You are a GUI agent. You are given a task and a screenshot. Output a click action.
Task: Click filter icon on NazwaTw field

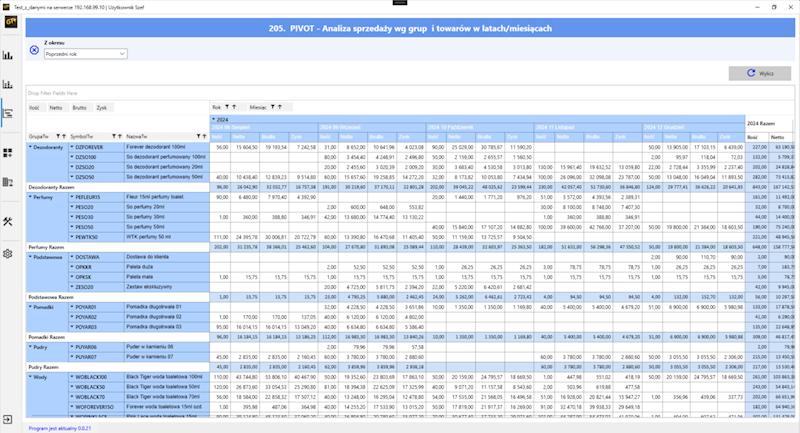coord(198,136)
